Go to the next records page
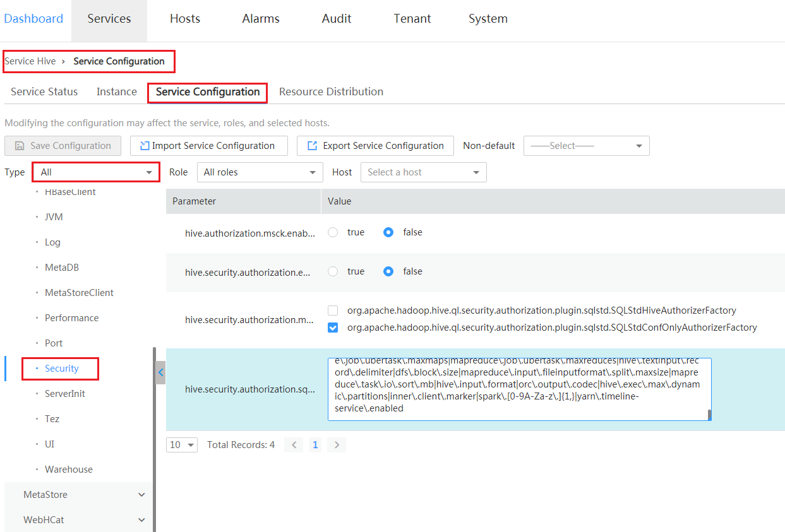 coord(337,445)
